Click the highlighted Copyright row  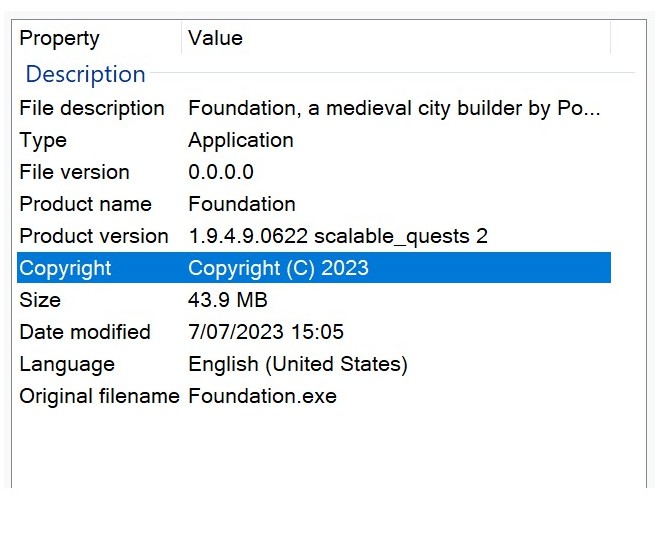coord(314,268)
